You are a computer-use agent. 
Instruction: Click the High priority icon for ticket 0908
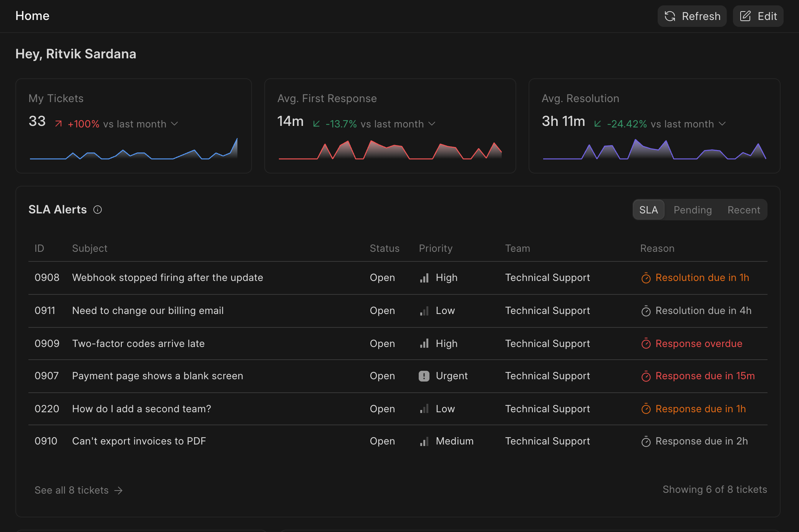click(x=424, y=278)
